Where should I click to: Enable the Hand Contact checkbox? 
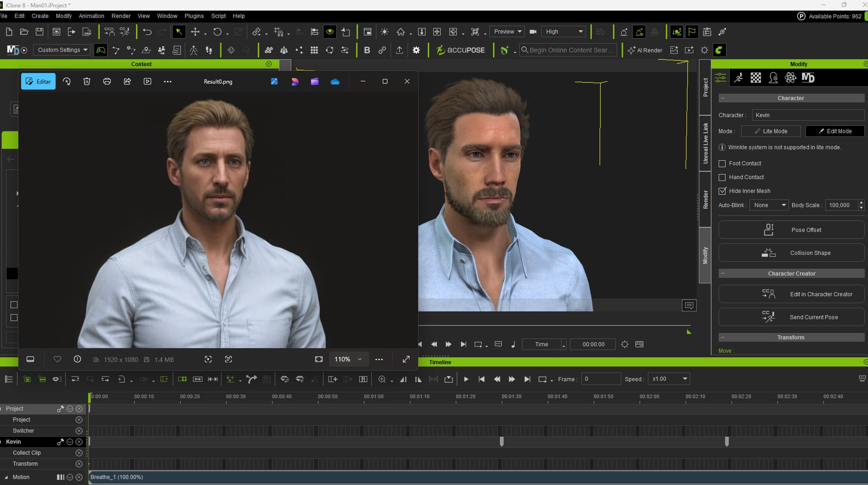722,177
